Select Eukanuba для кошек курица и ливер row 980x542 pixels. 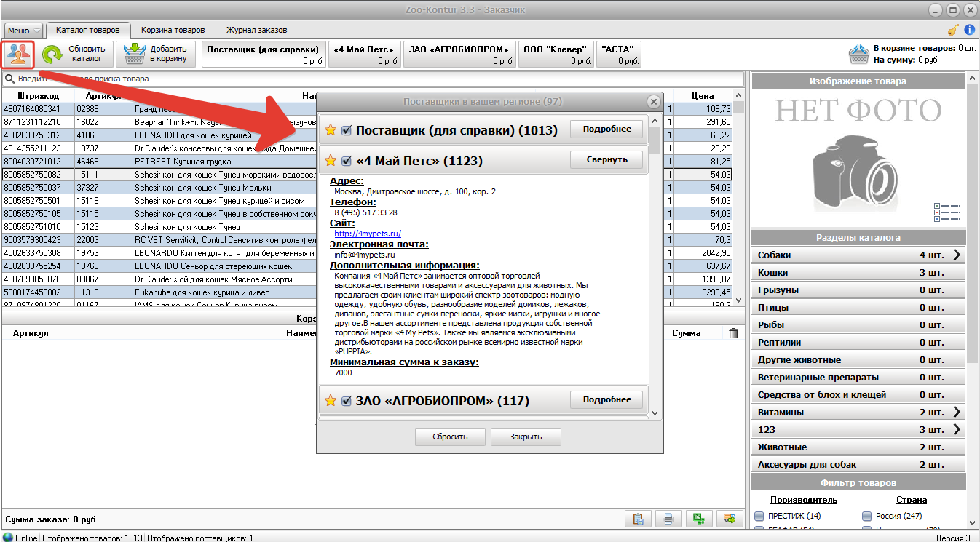(x=366, y=292)
